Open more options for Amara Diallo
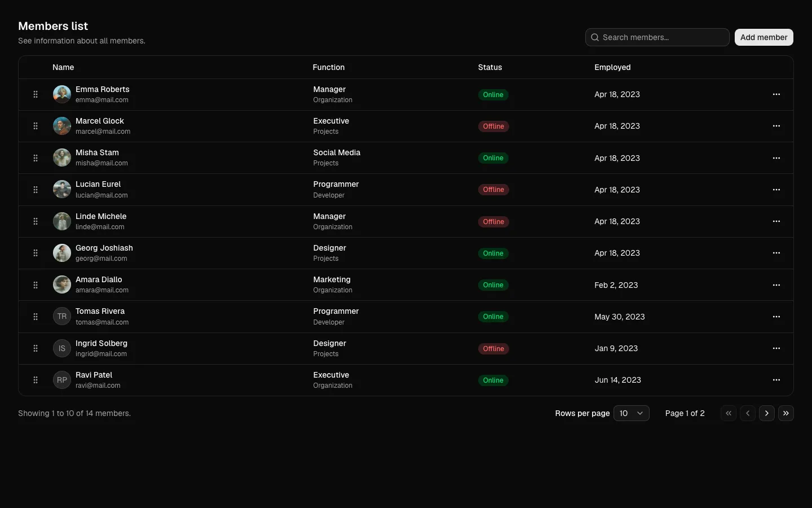The image size is (812, 508). pyautogui.click(x=776, y=285)
